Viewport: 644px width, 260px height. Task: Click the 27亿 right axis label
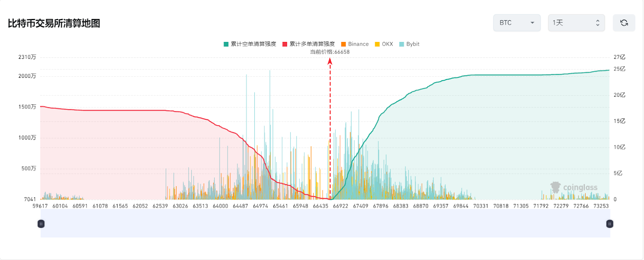click(x=619, y=57)
